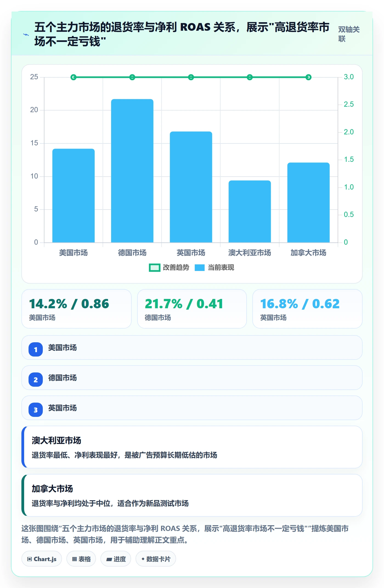Click the 退货率与净利均处于中位 description text
The height and width of the screenshot is (588, 384).
(x=110, y=504)
